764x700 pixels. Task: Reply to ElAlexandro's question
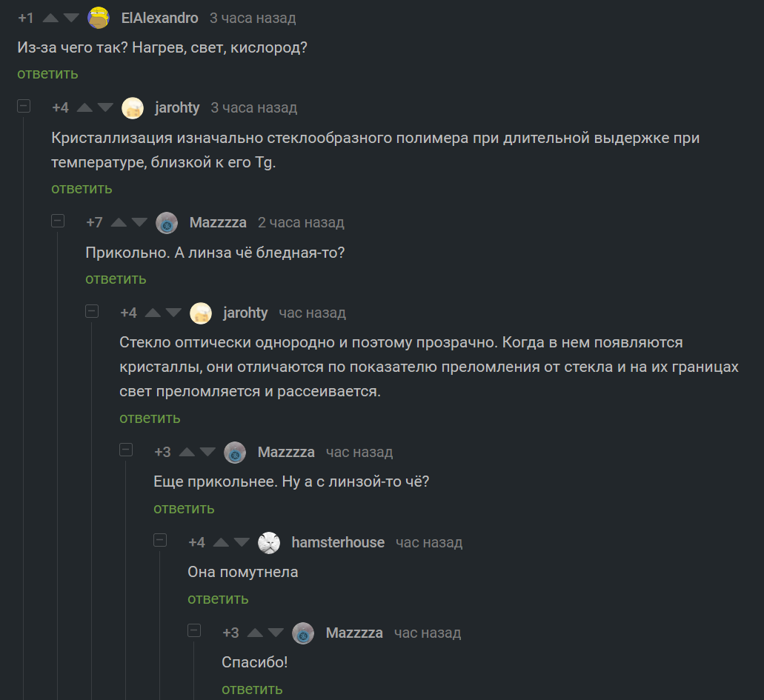click(x=47, y=73)
